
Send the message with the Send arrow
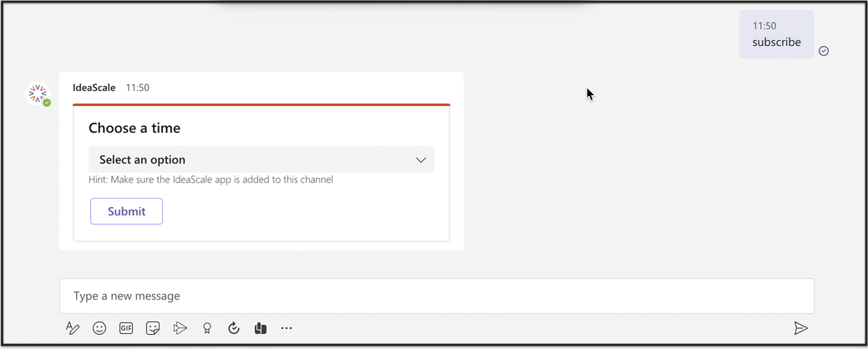click(x=800, y=328)
